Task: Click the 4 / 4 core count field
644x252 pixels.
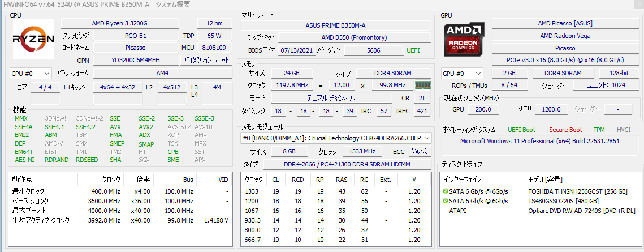Action: (x=46, y=87)
